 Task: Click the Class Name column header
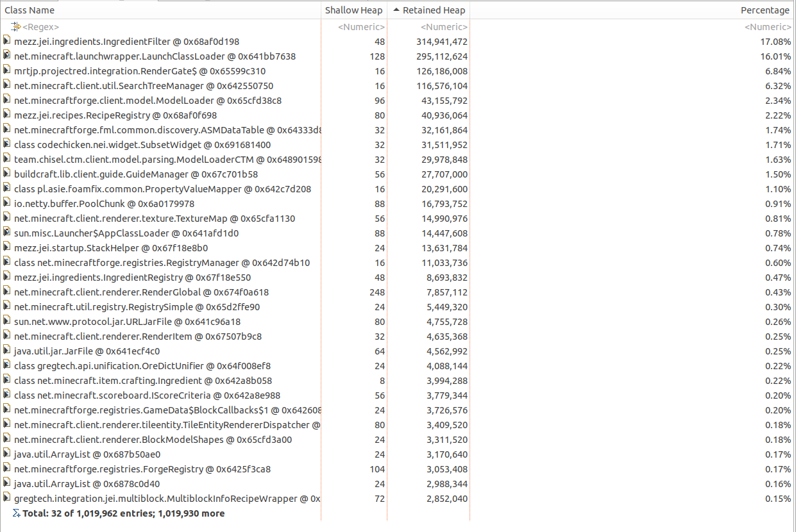coord(29,10)
